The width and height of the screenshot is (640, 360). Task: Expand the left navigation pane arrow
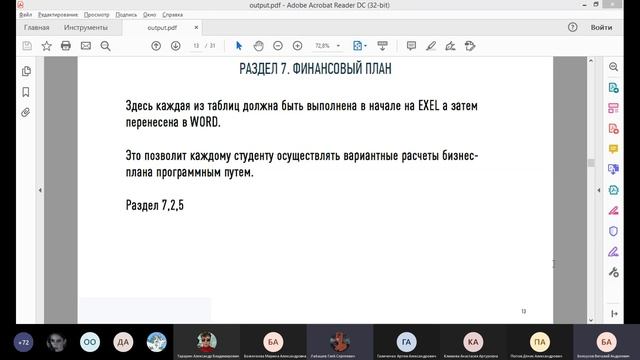pos(40,190)
